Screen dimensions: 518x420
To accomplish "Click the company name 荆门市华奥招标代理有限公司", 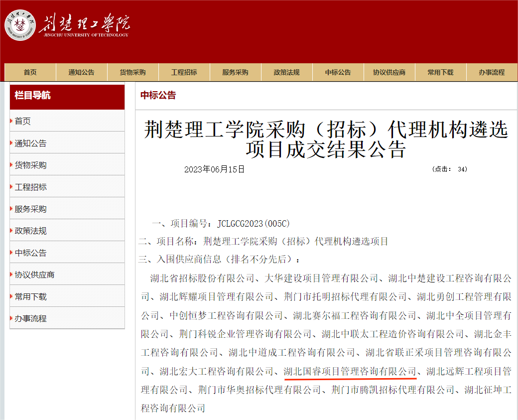I will [259, 390].
